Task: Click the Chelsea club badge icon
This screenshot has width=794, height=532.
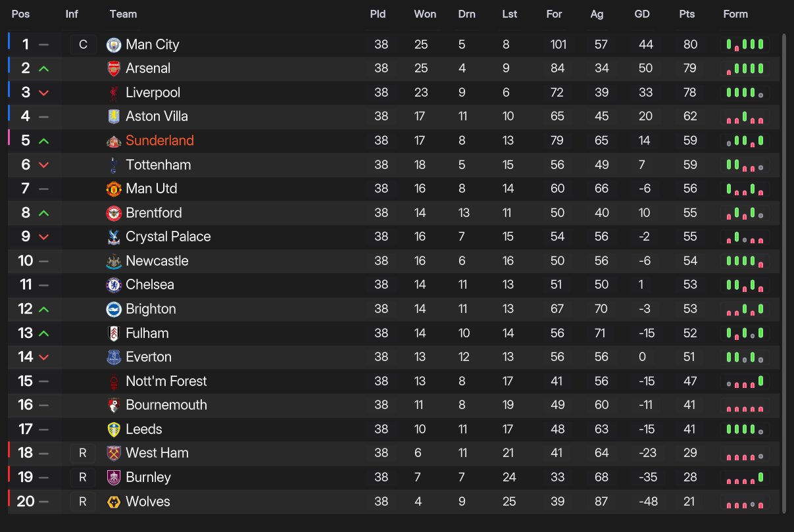Action: tap(114, 285)
